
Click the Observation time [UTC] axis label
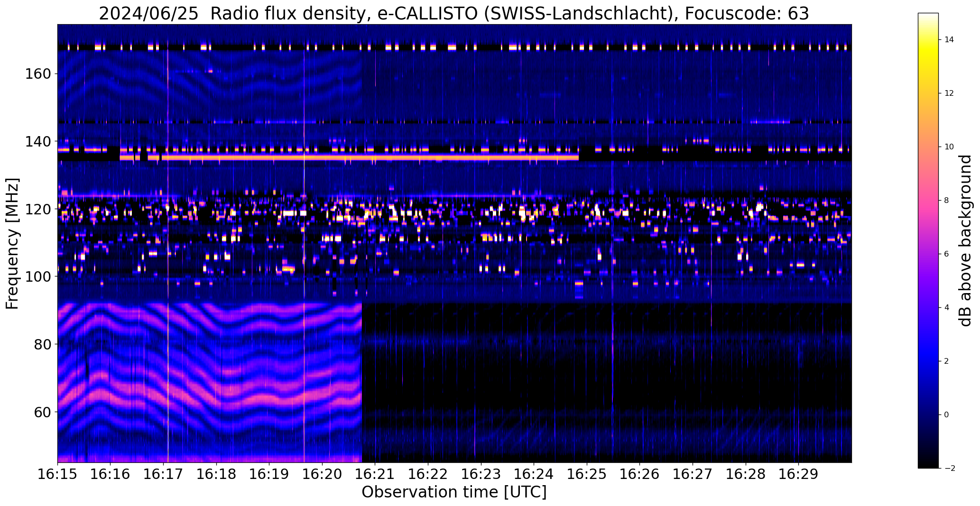pos(454,492)
